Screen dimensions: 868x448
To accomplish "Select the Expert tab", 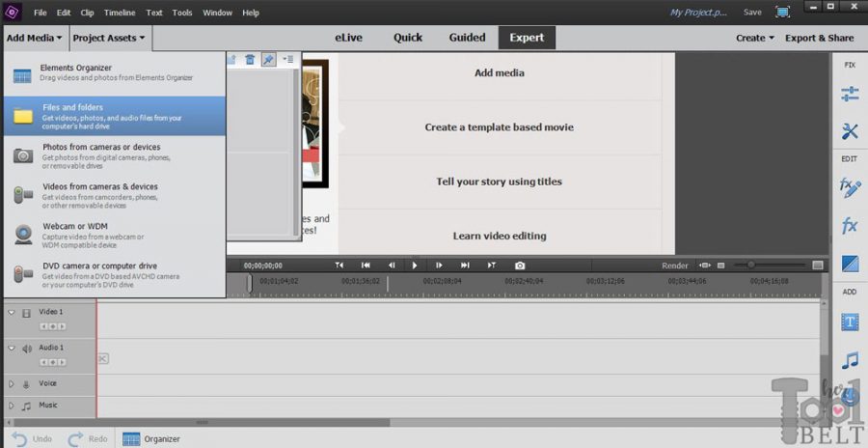I will 527,38.
